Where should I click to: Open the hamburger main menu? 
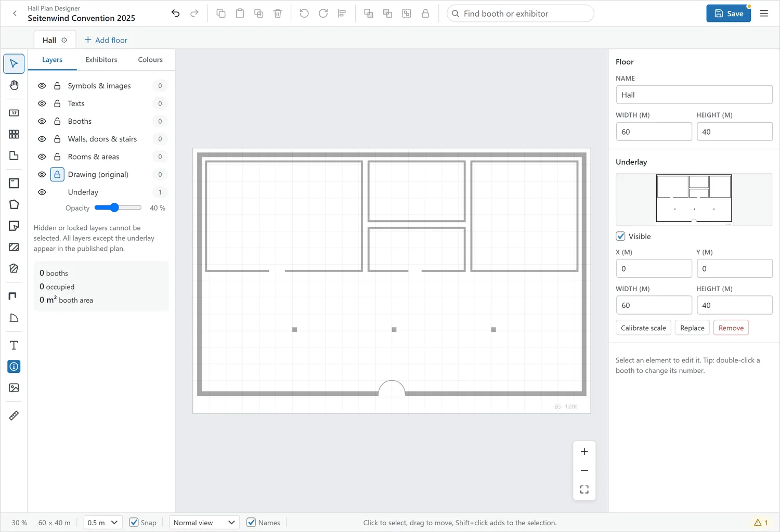764,14
